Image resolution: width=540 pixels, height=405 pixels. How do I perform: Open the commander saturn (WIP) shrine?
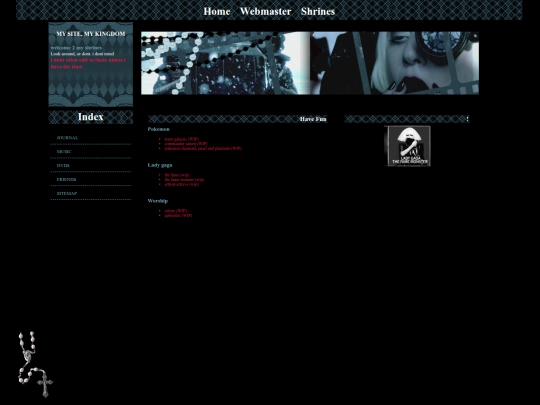click(186, 144)
